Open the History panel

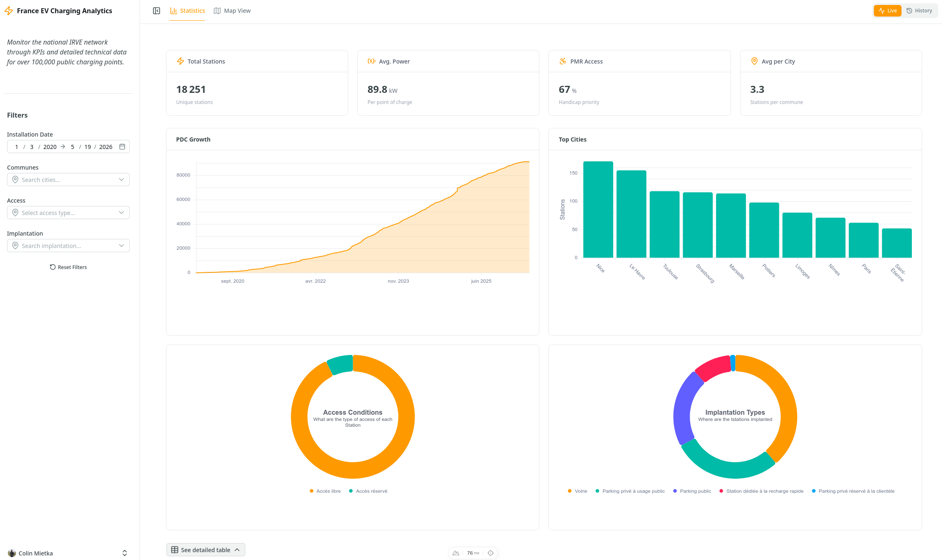(x=920, y=10)
